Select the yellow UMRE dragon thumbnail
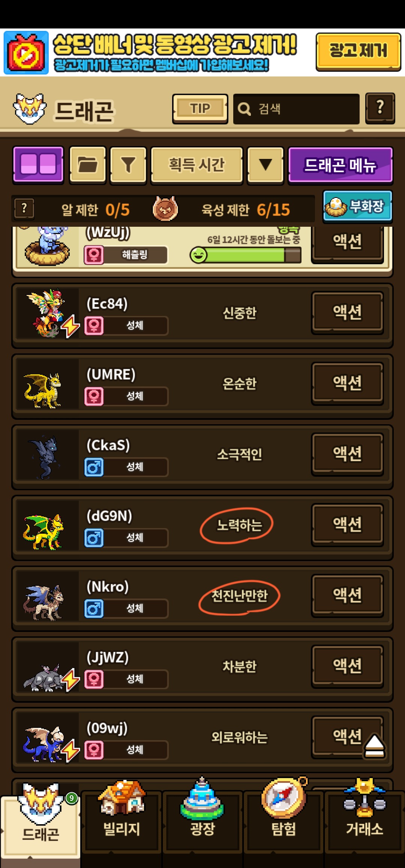Viewport: 405px width, 868px height. click(x=44, y=390)
